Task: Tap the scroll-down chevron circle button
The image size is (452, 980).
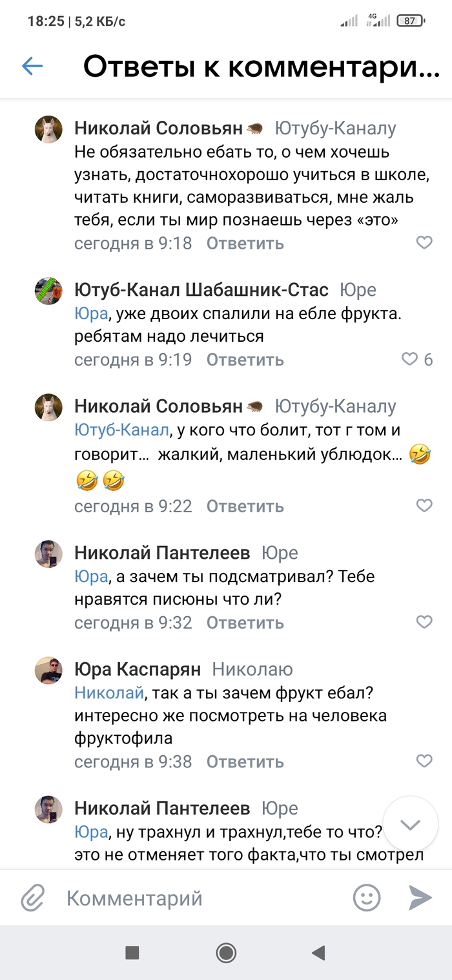Action: (411, 824)
